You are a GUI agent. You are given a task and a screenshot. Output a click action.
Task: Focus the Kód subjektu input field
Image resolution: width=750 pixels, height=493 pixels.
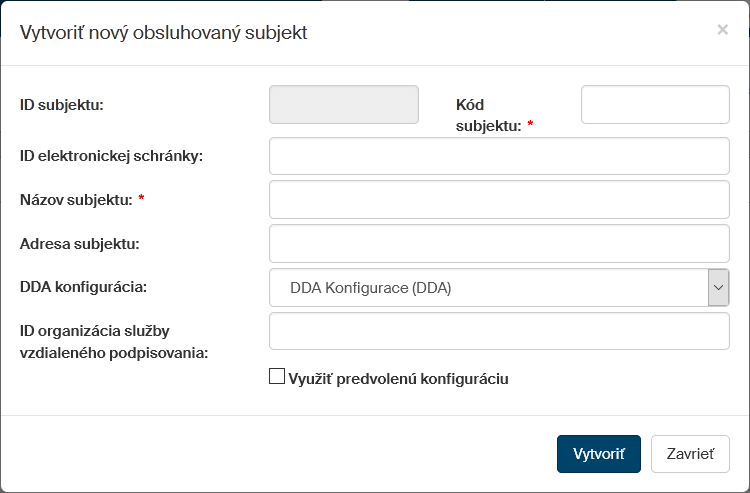coord(655,104)
